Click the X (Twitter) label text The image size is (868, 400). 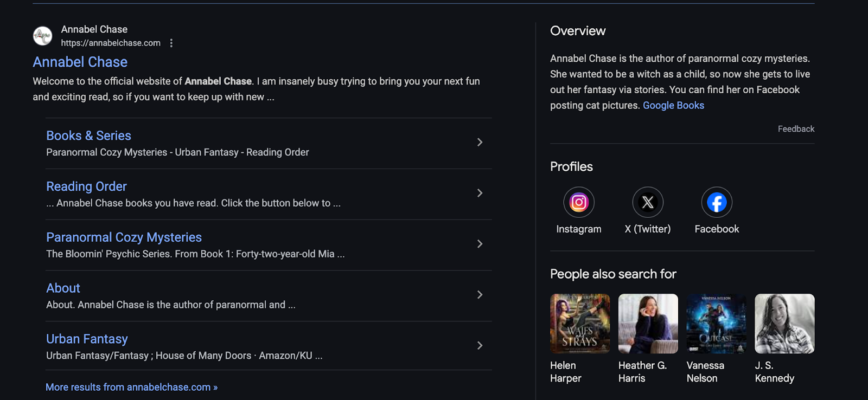coord(648,229)
